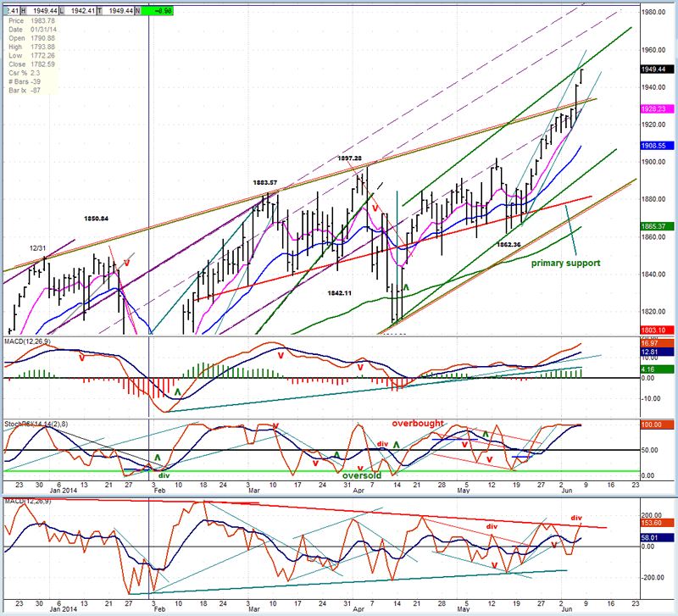Click the navy 12.81 MACD signal tag
678x616 pixels.
coord(657,352)
